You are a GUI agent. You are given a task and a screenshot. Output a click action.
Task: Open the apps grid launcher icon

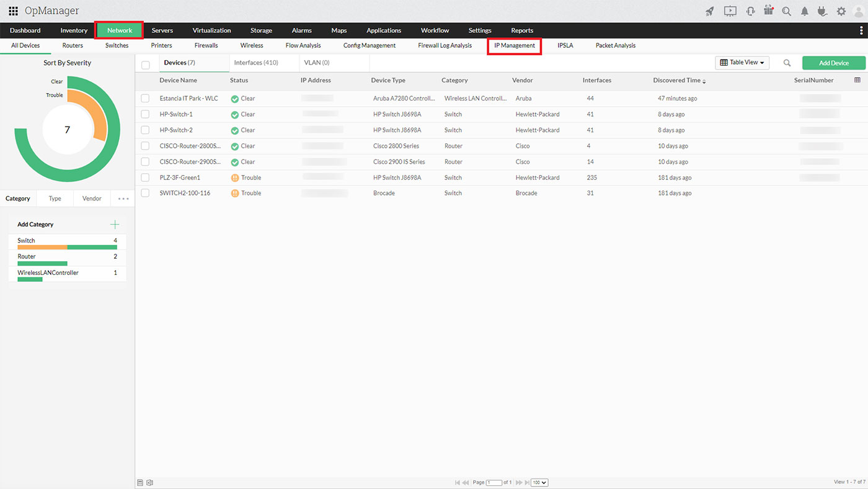13,11
